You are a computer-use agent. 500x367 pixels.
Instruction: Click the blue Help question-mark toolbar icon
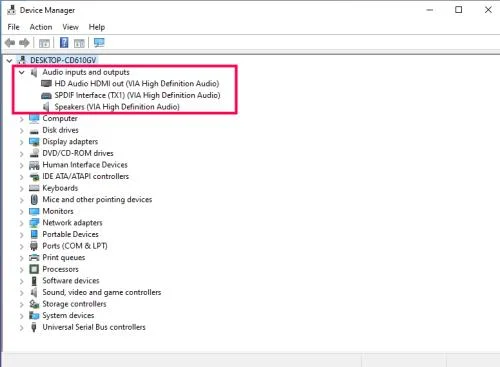coord(64,43)
